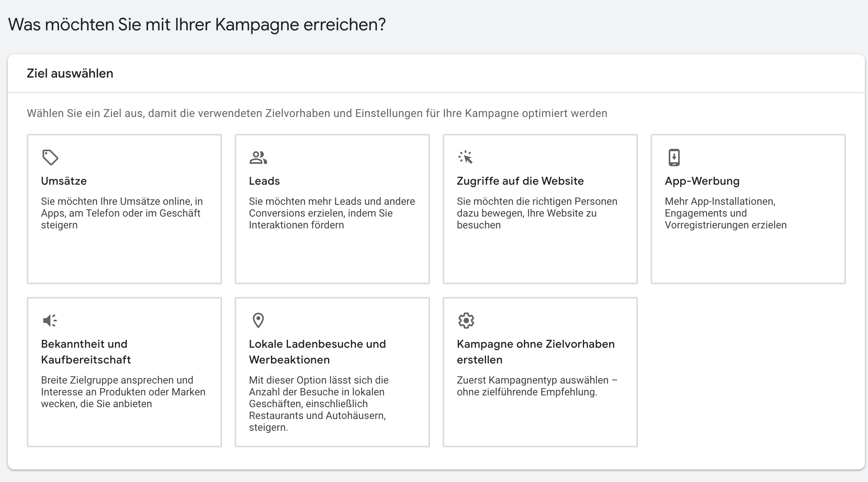Pick the Zugriffe auf die Website title
This screenshot has height=482, width=868.
tap(520, 181)
